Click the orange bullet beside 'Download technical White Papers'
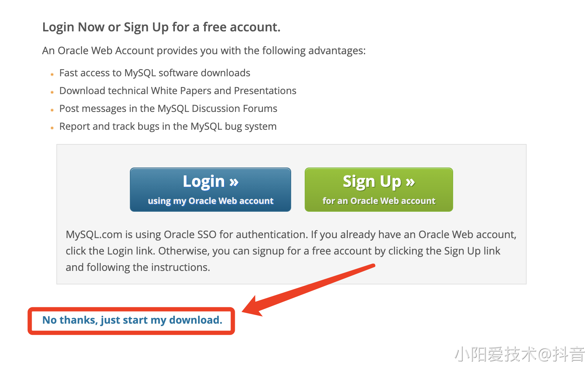 pyautogui.click(x=52, y=92)
